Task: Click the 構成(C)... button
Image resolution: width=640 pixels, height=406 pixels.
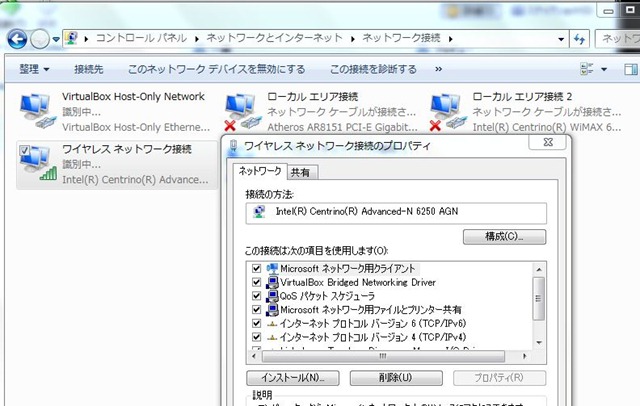Action: point(504,237)
